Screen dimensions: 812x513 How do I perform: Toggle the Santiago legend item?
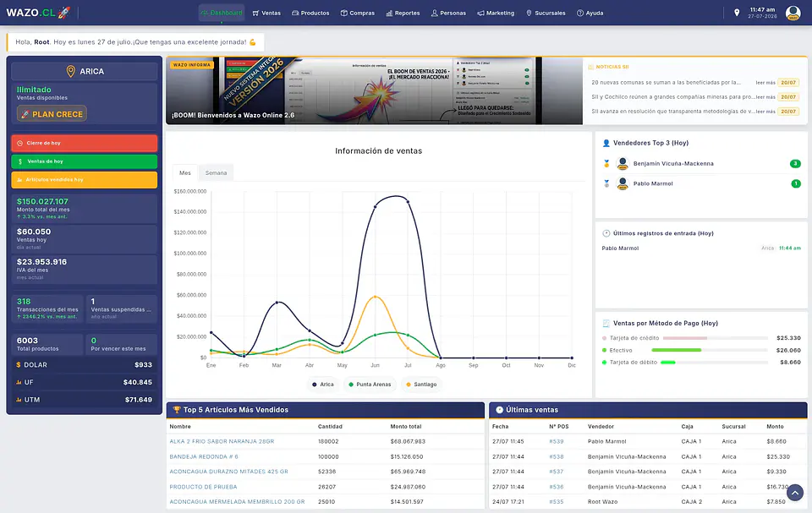(x=421, y=384)
